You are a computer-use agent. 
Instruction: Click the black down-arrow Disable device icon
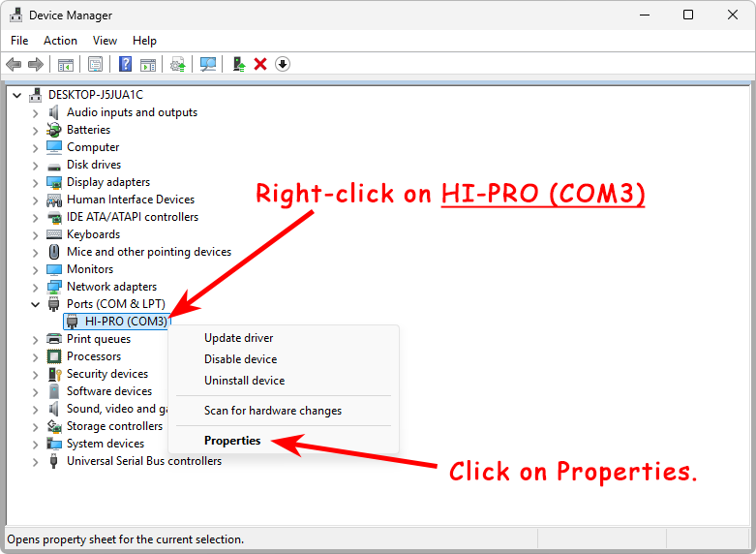283,64
